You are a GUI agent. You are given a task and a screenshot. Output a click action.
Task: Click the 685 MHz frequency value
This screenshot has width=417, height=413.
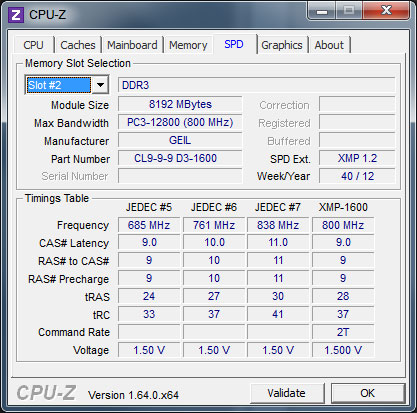(x=149, y=225)
